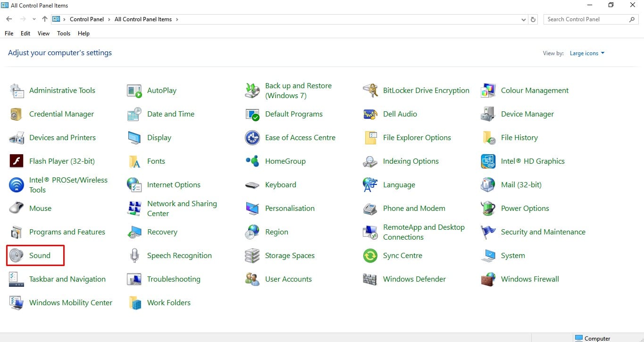This screenshot has width=644, height=342.
Task: Click the Credential Manager safe icon
Action: tap(17, 114)
